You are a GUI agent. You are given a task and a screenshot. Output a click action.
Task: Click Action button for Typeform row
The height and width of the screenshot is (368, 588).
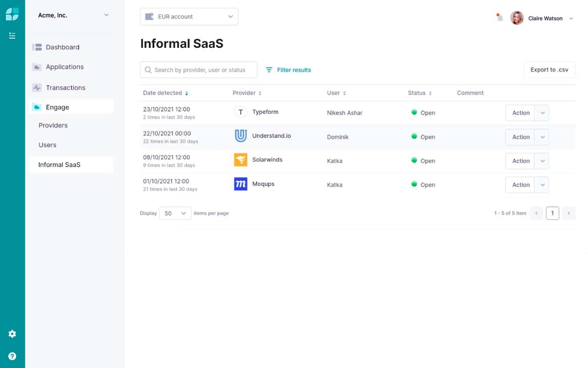[520, 113]
